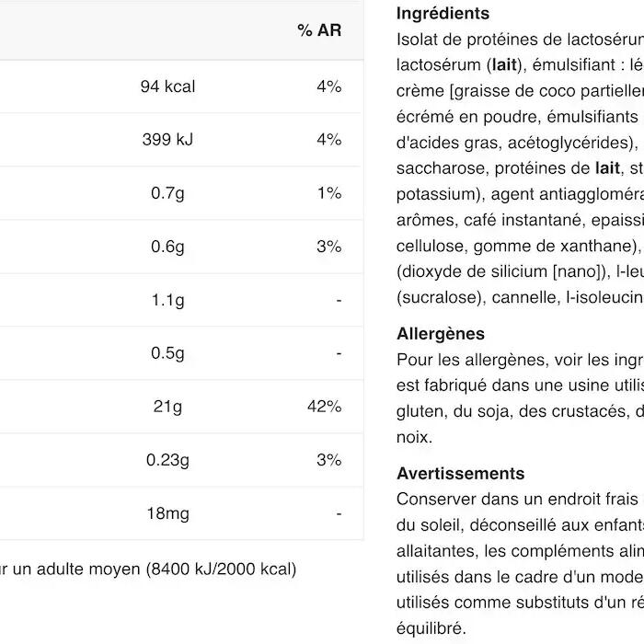Image resolution: width=644 pixels, height=644 pixels.
Task: Click the 1% value in % AR column
Action: coord(329,193)
